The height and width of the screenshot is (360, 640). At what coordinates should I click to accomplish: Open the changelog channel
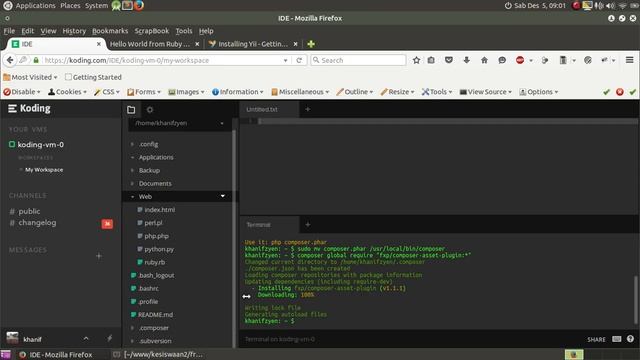[x=37, y=222]
